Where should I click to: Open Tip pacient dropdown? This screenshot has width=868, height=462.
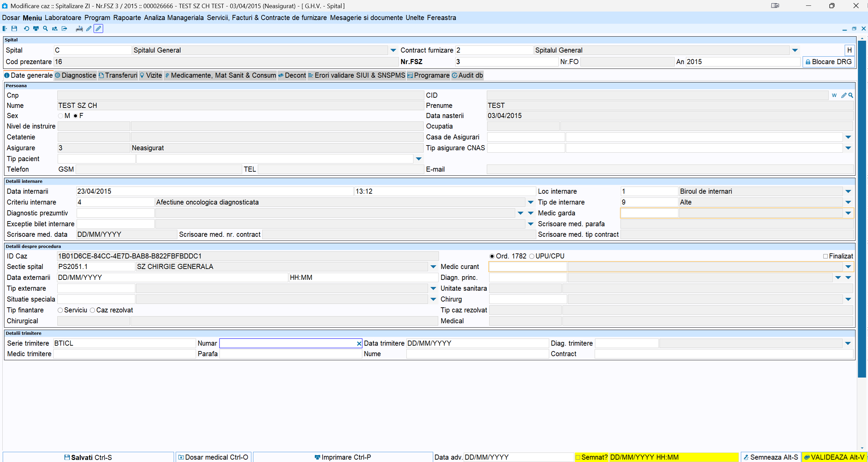[x=419, y=159]
